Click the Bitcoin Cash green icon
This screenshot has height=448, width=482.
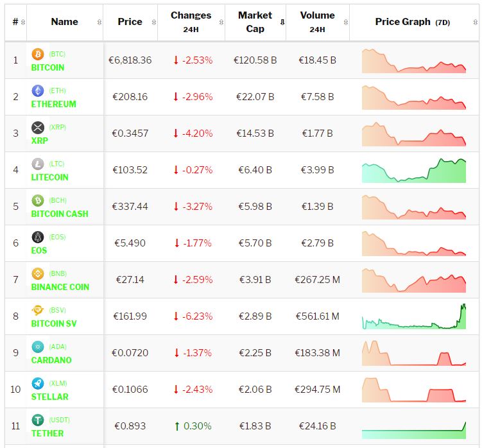click(x=37, y=201)
